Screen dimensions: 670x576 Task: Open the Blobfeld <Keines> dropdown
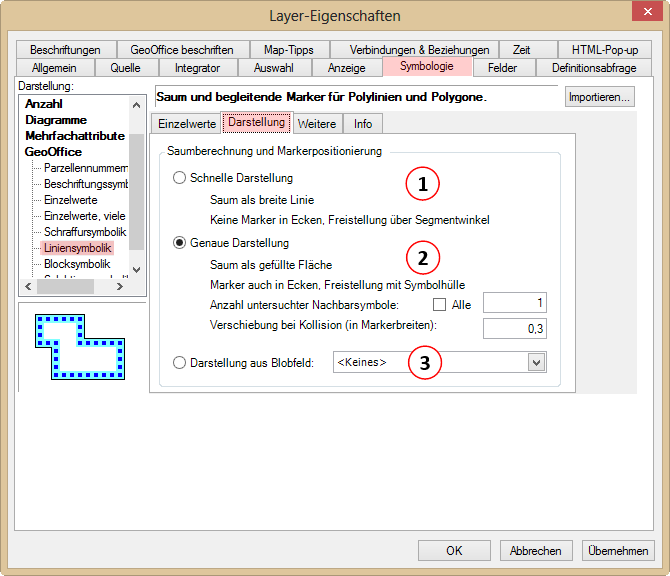[537, 363]
